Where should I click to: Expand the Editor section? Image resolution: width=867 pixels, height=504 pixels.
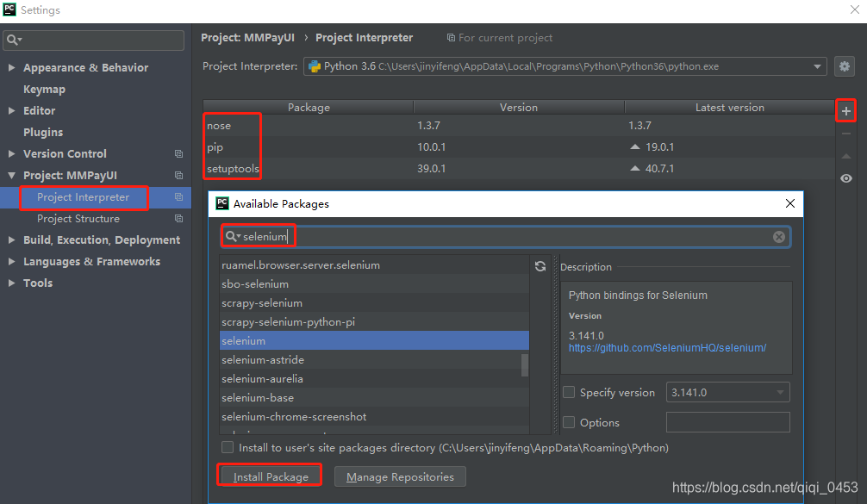click(x=11, y=110)
